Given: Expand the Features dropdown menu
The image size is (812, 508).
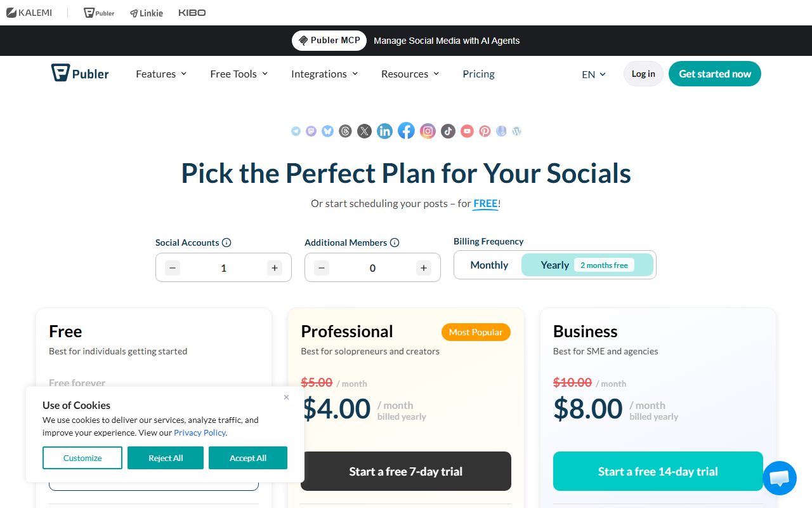Looking at the screenshot, I should pyautogui.click(x=161, y=74).
